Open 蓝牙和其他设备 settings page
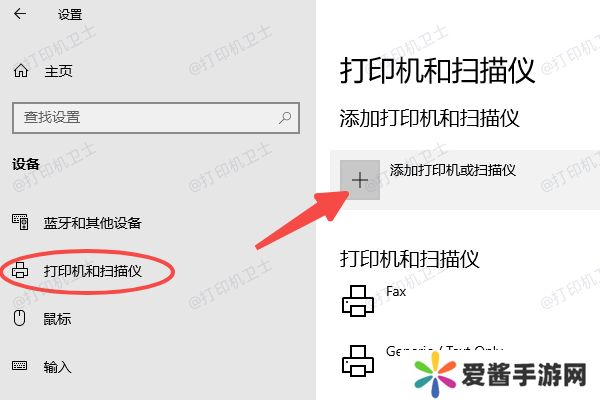Screen dimensions: 600x400 point(93,223)
